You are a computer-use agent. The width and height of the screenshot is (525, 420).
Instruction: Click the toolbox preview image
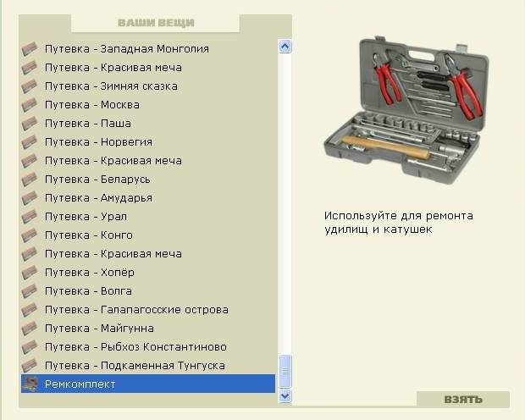pos(406,111)
